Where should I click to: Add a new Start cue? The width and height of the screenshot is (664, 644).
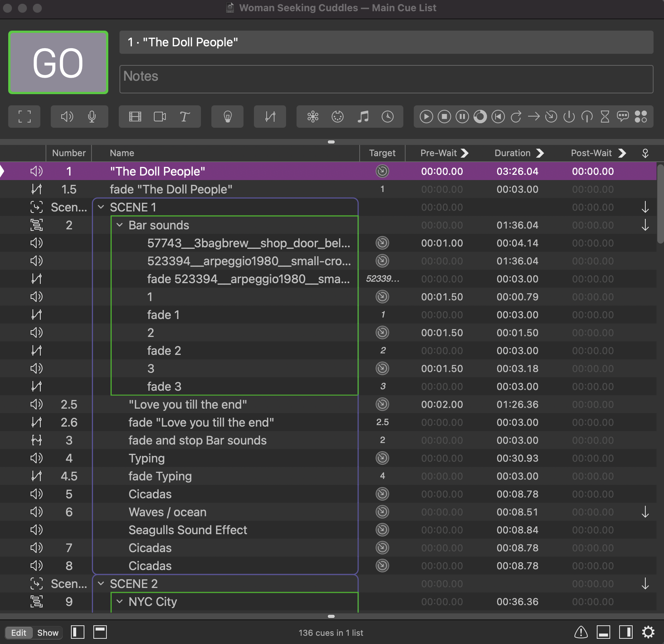click(x=426, y=117)
